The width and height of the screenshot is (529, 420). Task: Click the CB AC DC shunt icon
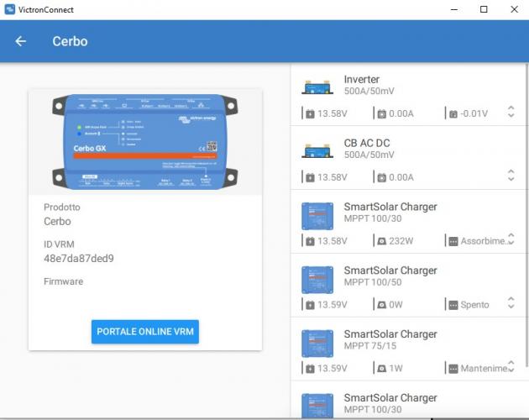coord(317,150)
